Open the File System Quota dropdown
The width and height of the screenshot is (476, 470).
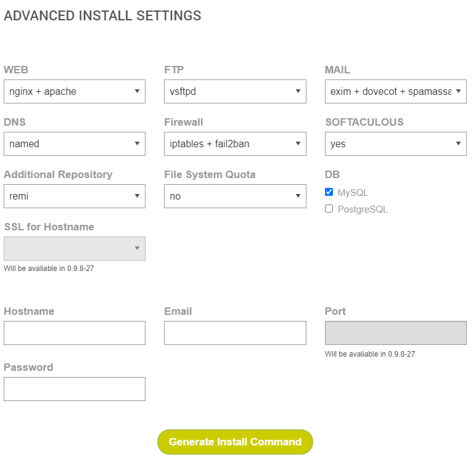234,197
